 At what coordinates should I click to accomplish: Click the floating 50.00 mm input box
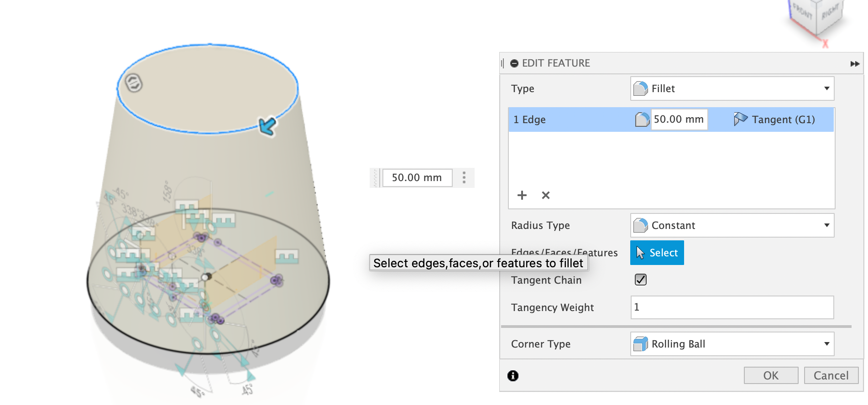417,177
